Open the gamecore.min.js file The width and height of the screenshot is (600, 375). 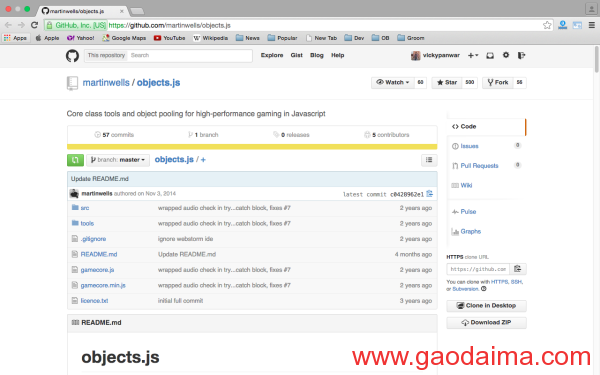pyautogui.click(x=103, y=285)
